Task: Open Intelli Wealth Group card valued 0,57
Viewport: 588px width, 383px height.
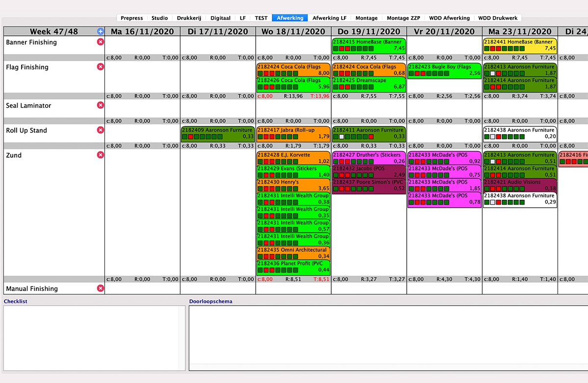Action: tap(294, 226)
